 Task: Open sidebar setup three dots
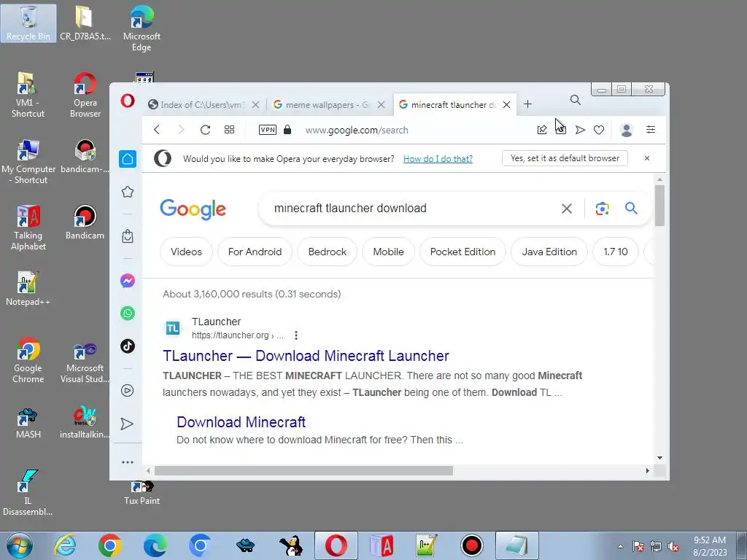click(x=128, y=462)
